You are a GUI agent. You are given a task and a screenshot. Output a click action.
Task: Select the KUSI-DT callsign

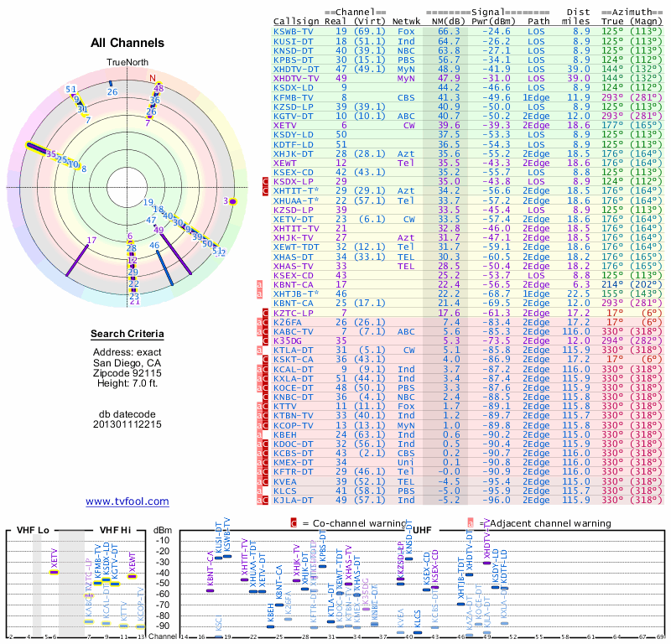point(293,41)
